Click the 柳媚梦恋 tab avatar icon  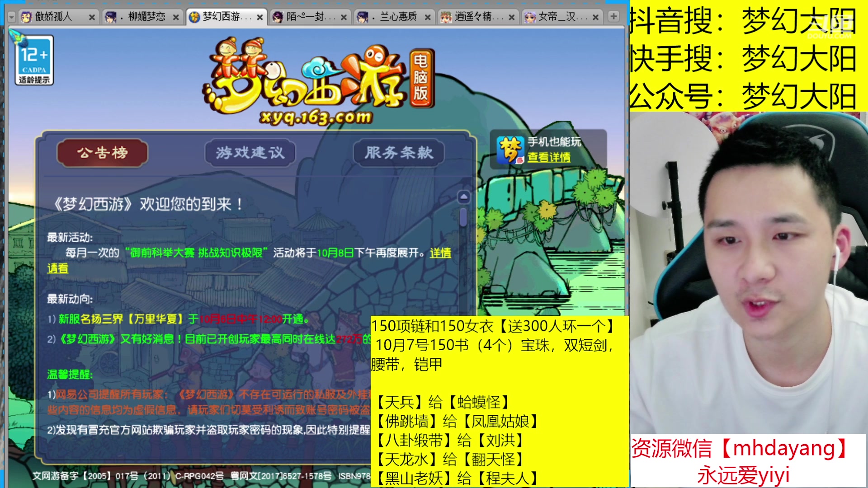[110, 17]
